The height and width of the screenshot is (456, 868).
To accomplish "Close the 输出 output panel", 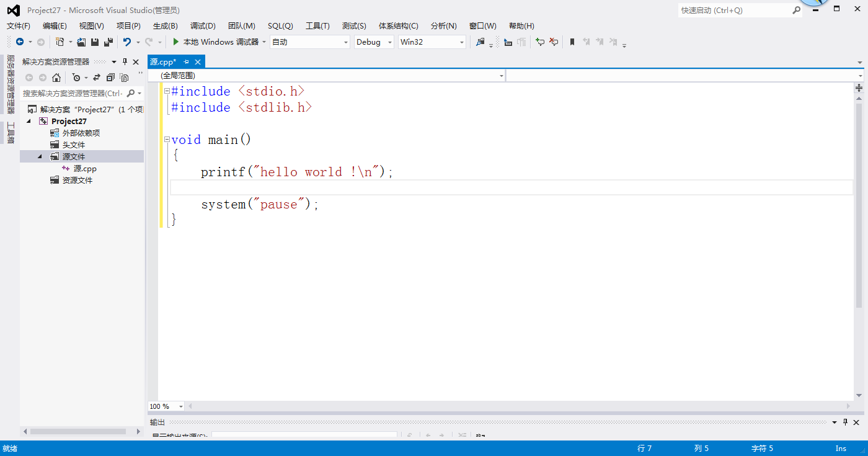I will pos(857,422).
